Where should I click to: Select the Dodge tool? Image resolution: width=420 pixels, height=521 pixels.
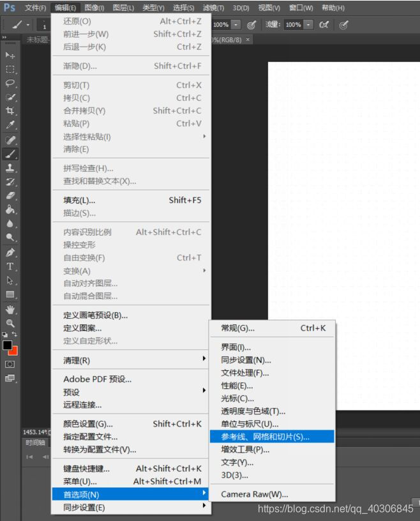pos(10,238)
